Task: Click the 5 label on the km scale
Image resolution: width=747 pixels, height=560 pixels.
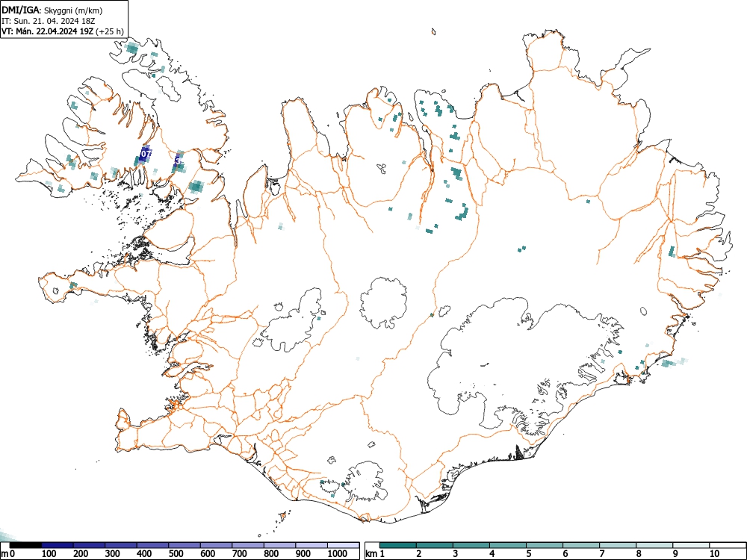Action: tap(529, 554)
